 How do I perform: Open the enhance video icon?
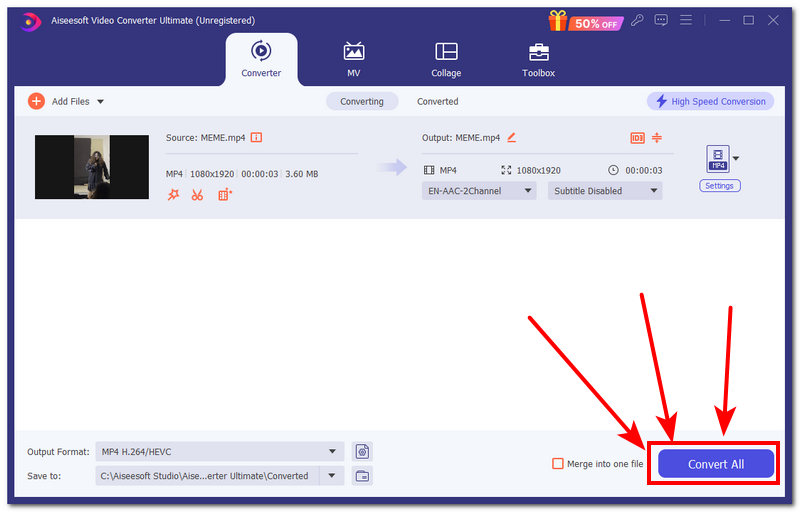pos(224,194)
